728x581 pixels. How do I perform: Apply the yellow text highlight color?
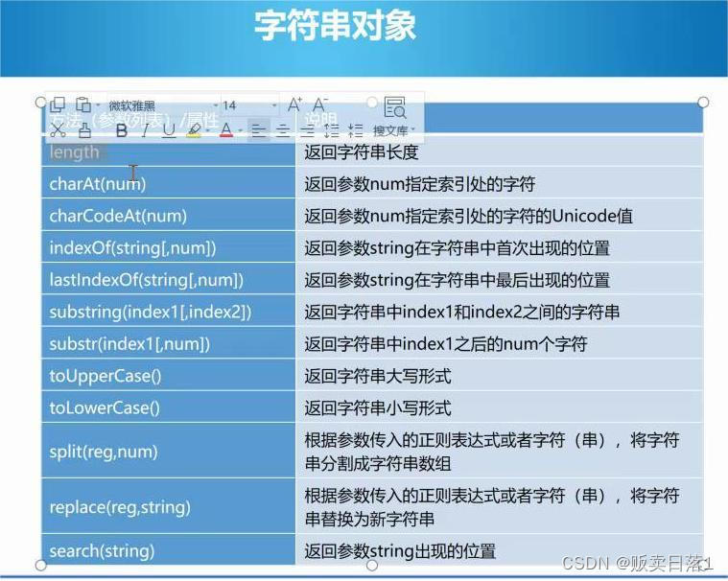[194, 130]
